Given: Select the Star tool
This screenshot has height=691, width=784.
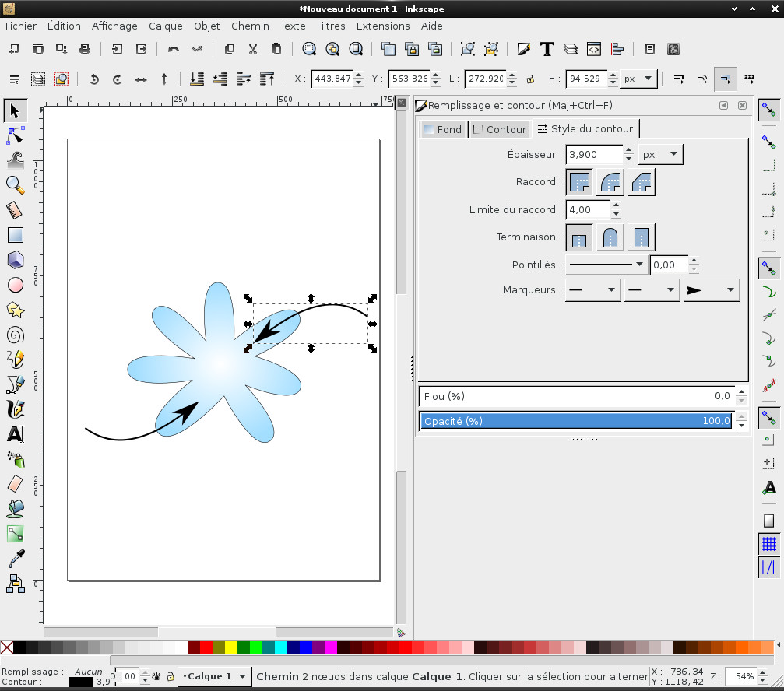Looking at the screenshot, I should 15,310.
